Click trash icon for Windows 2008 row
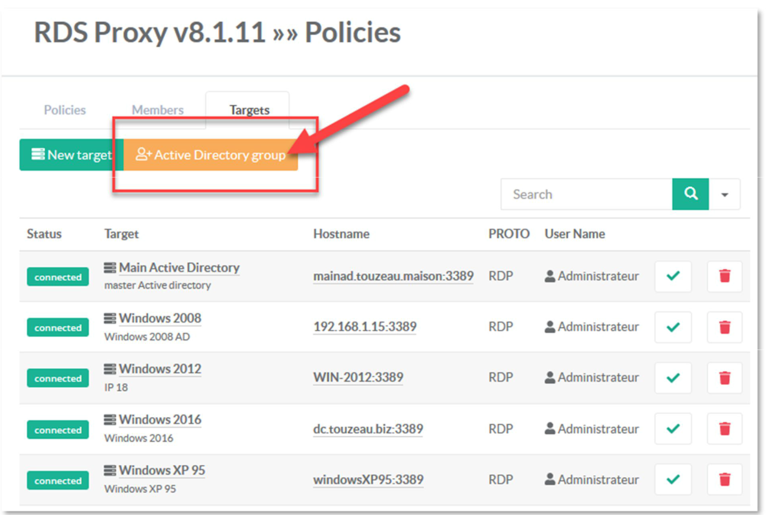769x515 pixels. 724,327
